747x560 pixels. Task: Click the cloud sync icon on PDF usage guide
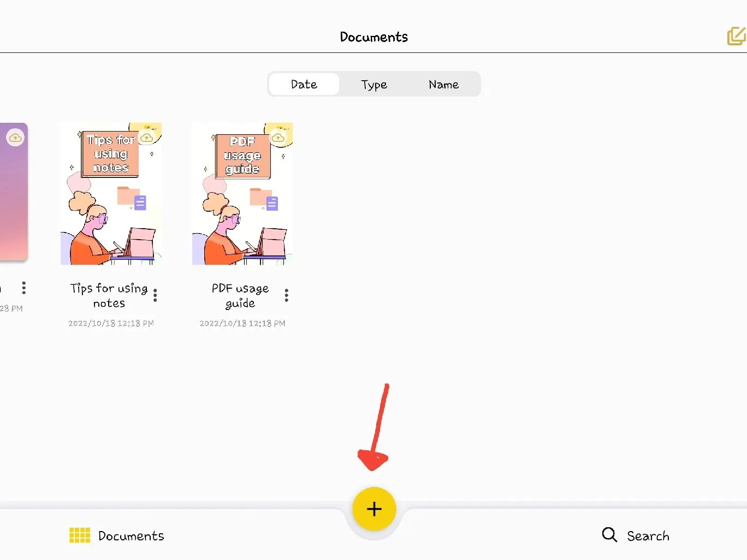pyautogui.click(x=279, y=136)
